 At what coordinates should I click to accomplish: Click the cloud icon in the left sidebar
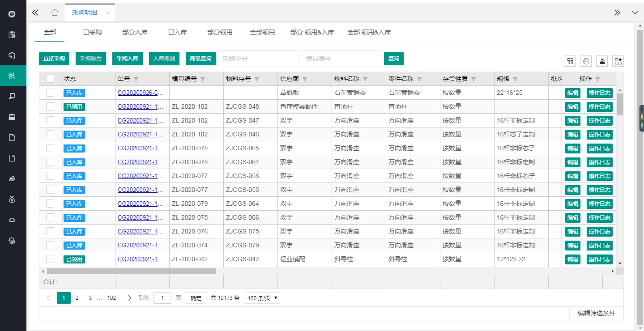(x=12, y=220)
